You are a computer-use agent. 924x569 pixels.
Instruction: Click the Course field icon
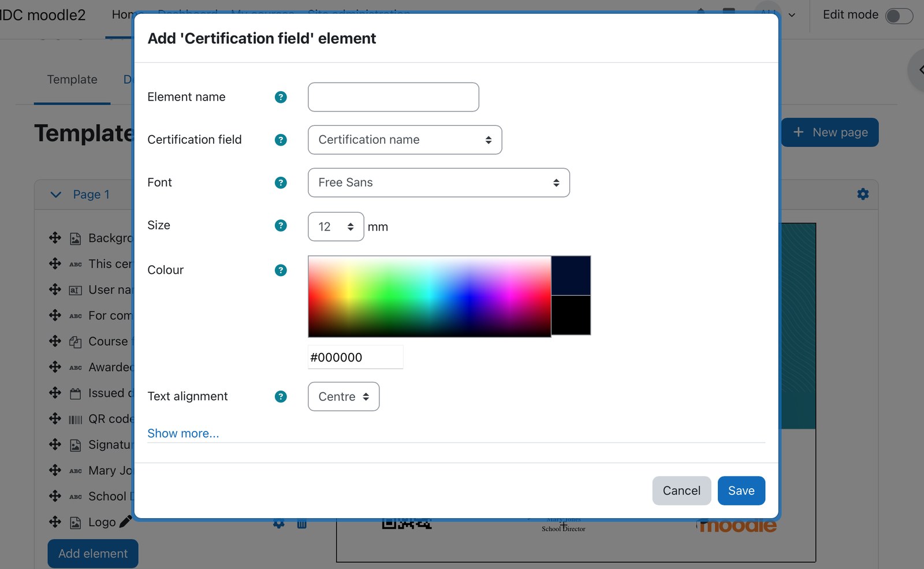click(x=76, y=342)
